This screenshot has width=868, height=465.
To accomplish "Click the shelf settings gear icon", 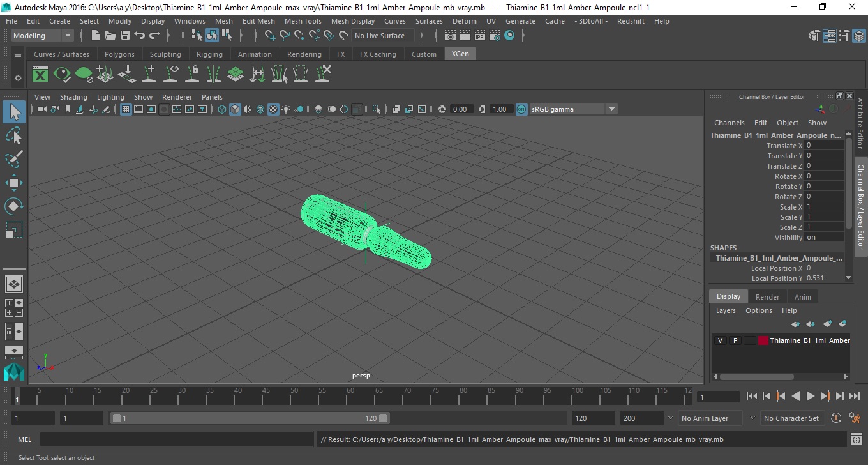I will pos(18,78).
